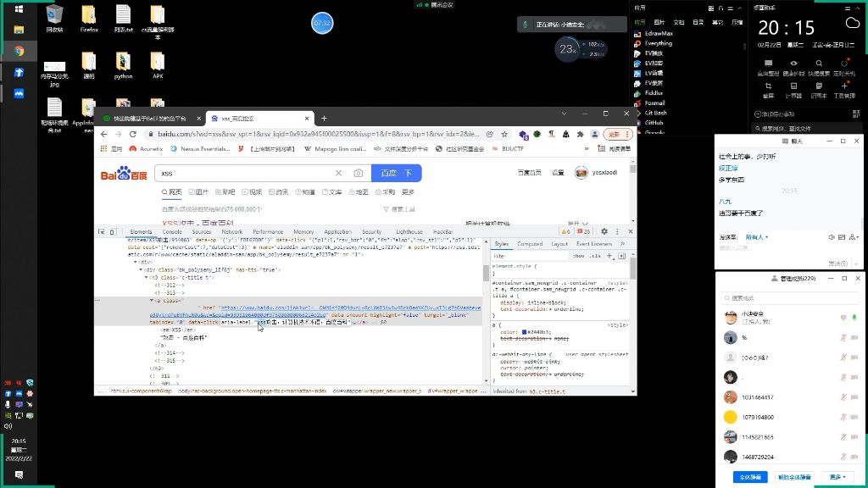Switch to the first Chrome tab
The width and height of the screenshot is (868, 488).
pos(149,119)
